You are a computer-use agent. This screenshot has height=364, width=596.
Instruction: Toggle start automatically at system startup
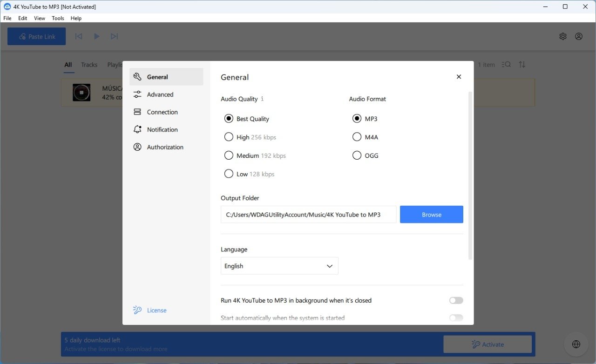456,318
